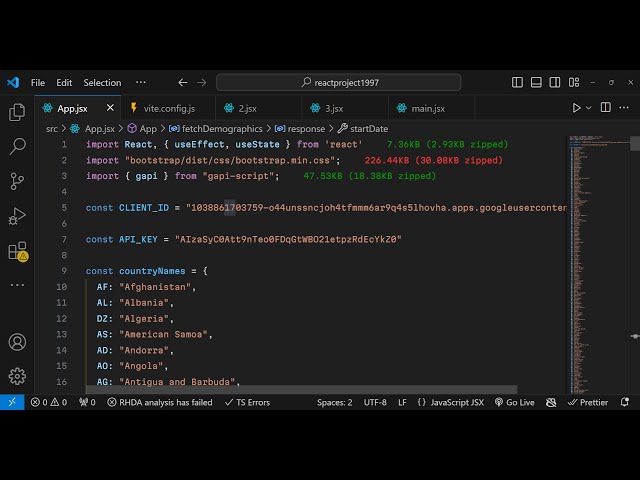The height and width of the screenshot is (480, 640).
Task: Open the Manage gear icon
Action: [x=17, y=376]
